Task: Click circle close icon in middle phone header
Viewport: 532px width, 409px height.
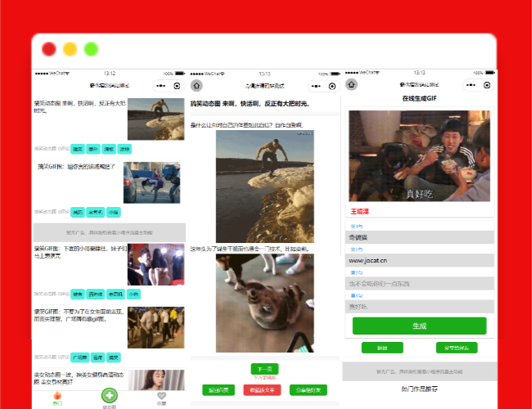Action: point(332,85)
